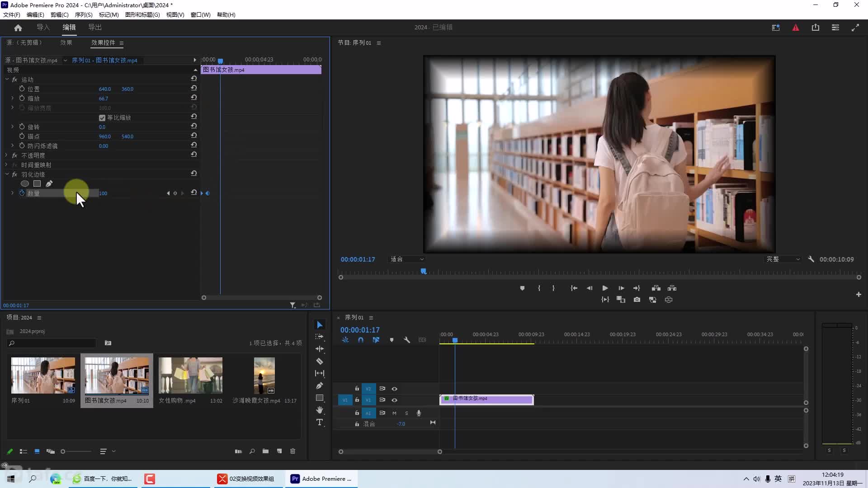Toggle V1 track lock

(357, 400)
